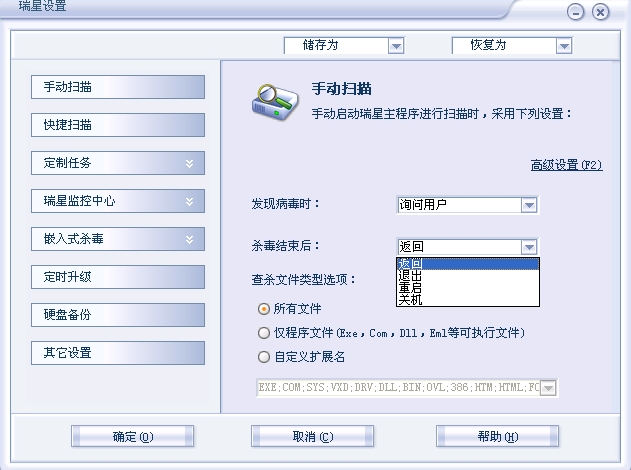Open the file extensions list dropdown arrow

[x=548, y=388]
